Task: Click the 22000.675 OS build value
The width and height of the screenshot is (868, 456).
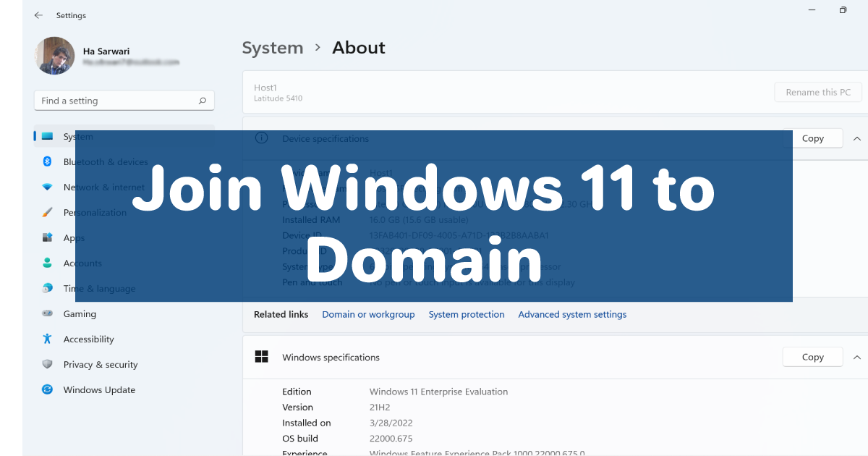Action: point(391,439)
